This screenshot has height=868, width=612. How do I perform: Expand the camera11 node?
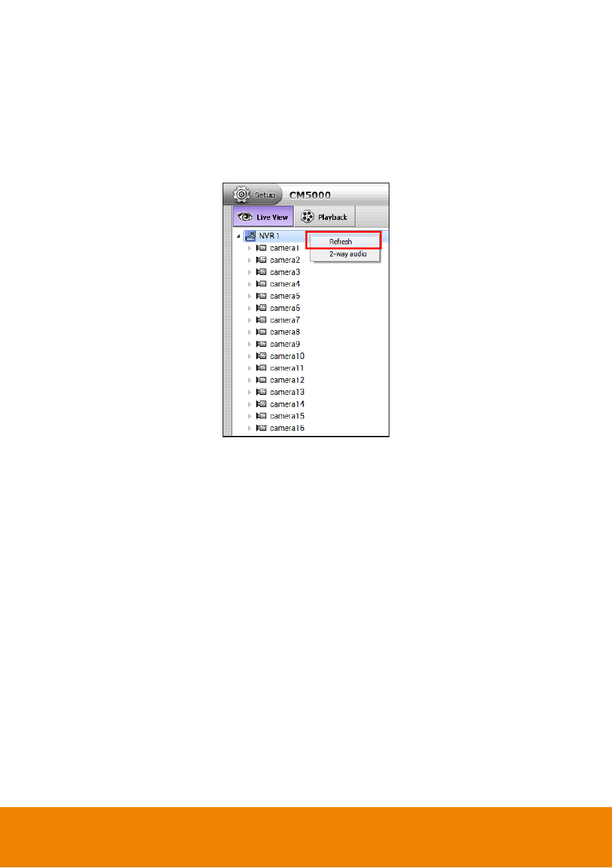[x=250, y=369]
